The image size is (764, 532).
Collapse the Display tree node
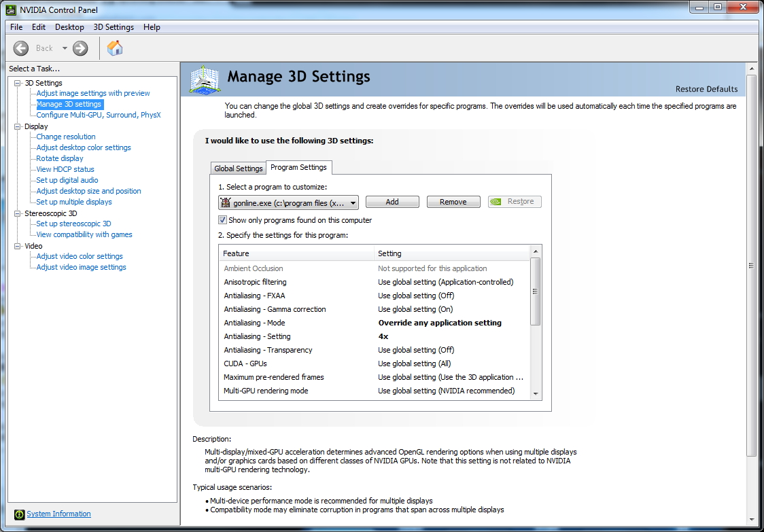tap(18, 126)
